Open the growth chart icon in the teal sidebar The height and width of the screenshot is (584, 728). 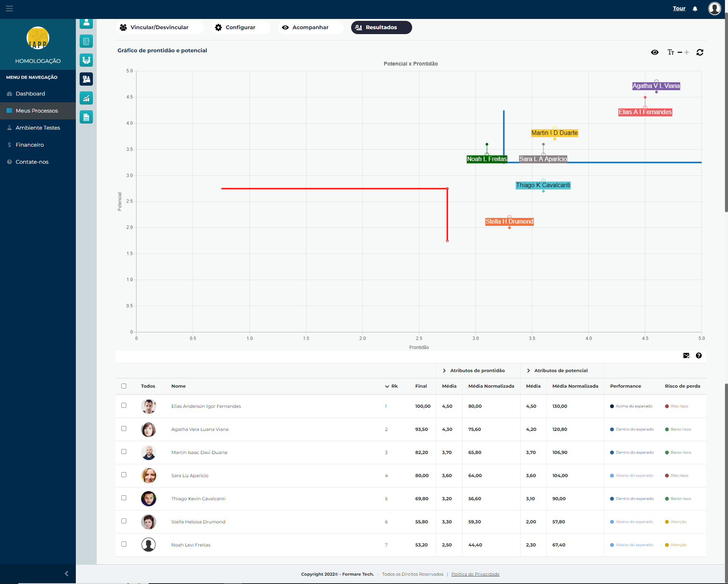pos(86,98)
